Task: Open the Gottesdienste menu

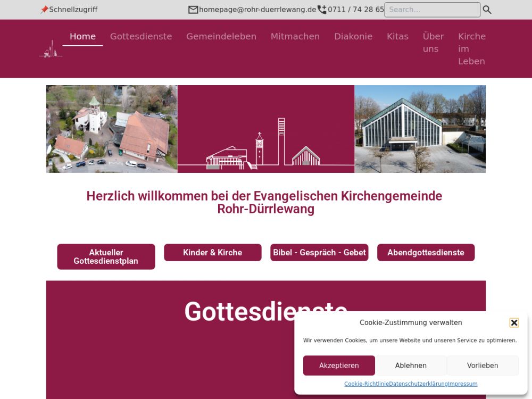Action: tap(141, 37)
